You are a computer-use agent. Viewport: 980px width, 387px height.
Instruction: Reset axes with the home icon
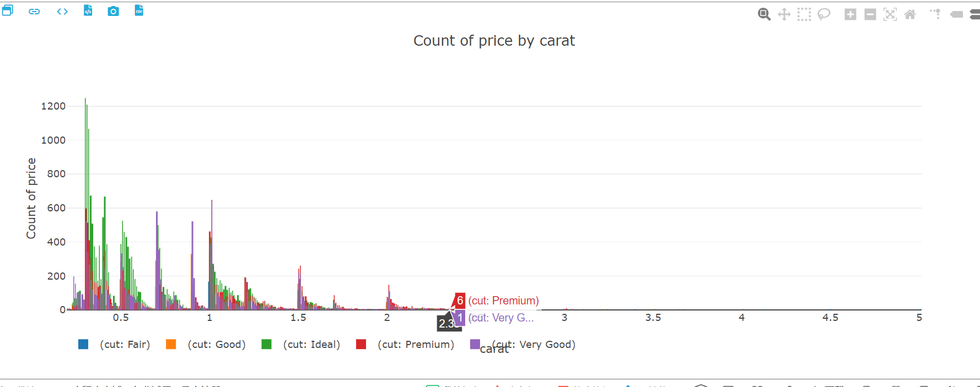point(910,14)
